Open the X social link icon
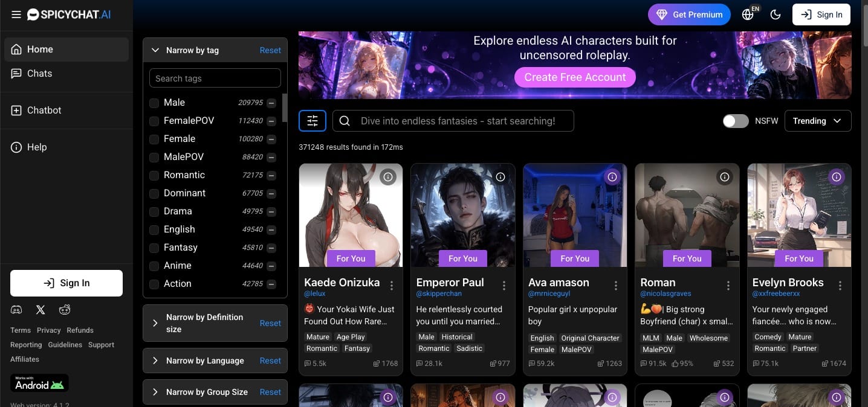The height and width of the screenshot is (407, 868). pos(40,310)
